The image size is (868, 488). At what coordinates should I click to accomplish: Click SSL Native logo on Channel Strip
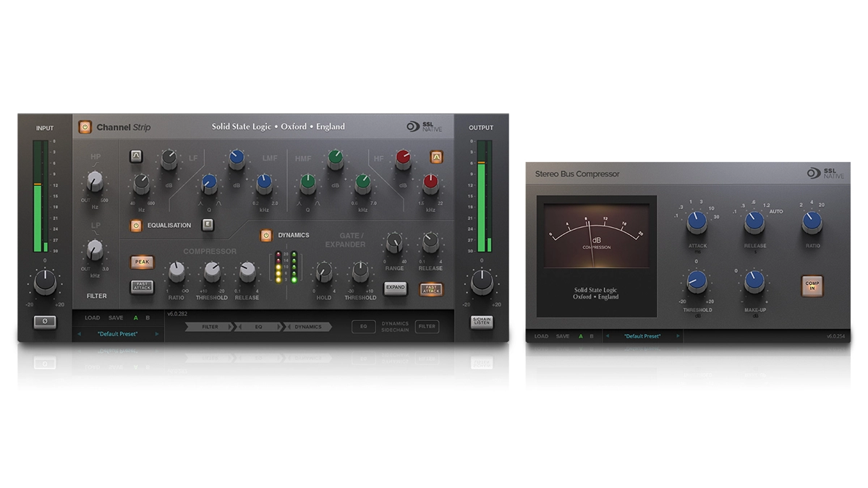424,127
